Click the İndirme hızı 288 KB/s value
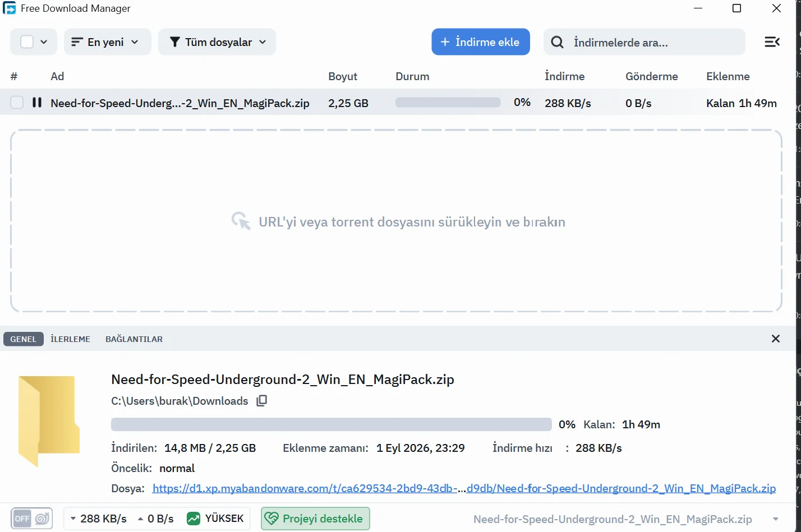The width and height of the screenshot is (801, 532). pyautogui.click(x=599, y=448)
